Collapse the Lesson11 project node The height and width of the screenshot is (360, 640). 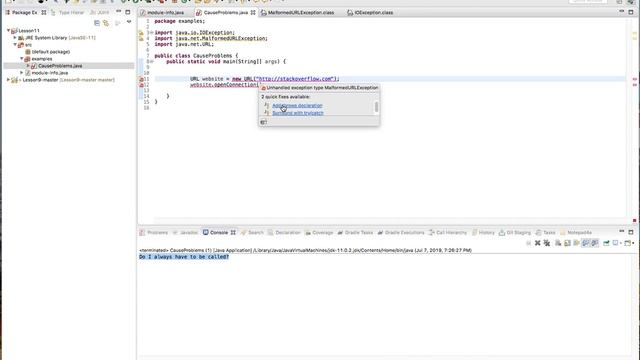click(x=8, y=31)
